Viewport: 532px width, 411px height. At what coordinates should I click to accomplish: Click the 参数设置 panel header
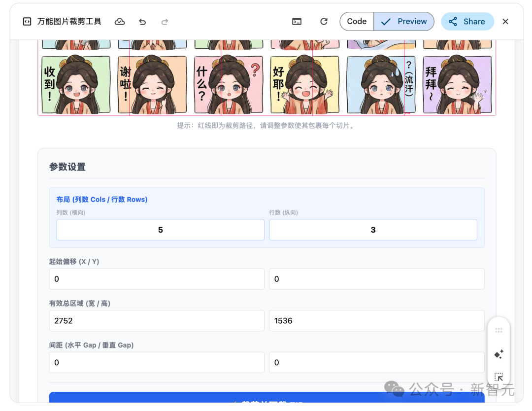(x=66, y=167)
